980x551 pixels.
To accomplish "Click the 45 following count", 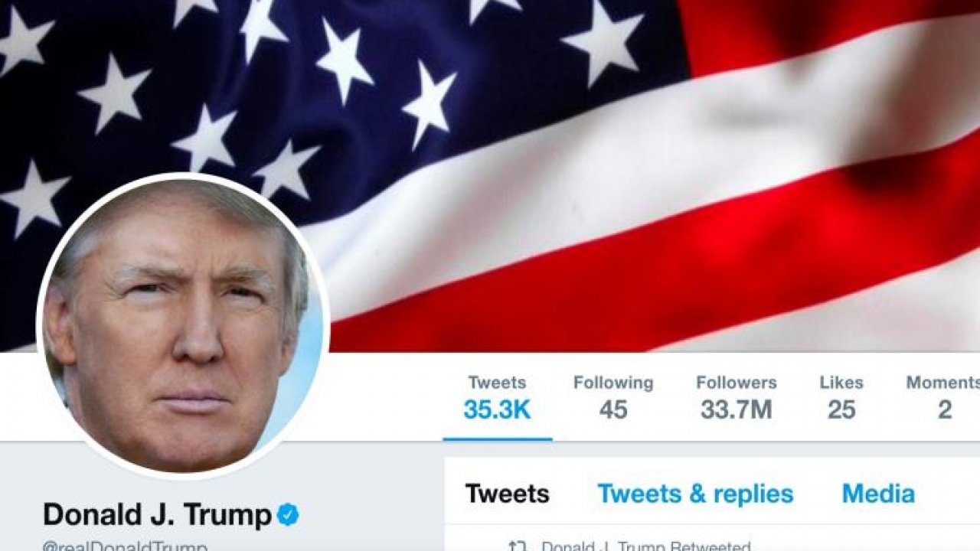I will (x=613, y=410).
